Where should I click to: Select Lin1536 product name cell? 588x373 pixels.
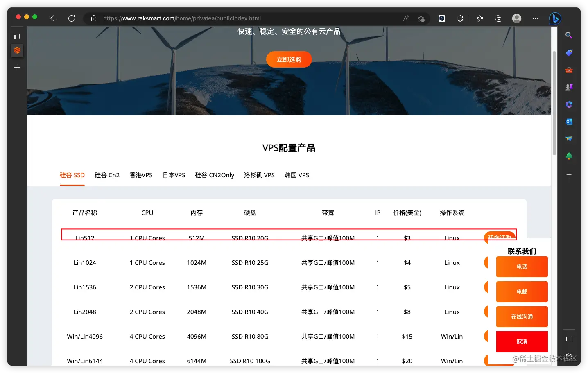pyautogui.click(x=85, y=287)
